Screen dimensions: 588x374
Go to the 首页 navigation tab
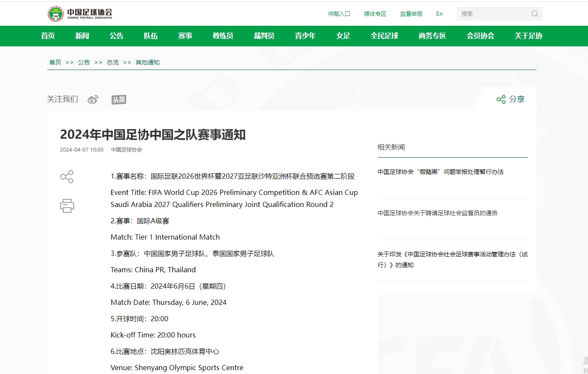click(x=48, y=36)
